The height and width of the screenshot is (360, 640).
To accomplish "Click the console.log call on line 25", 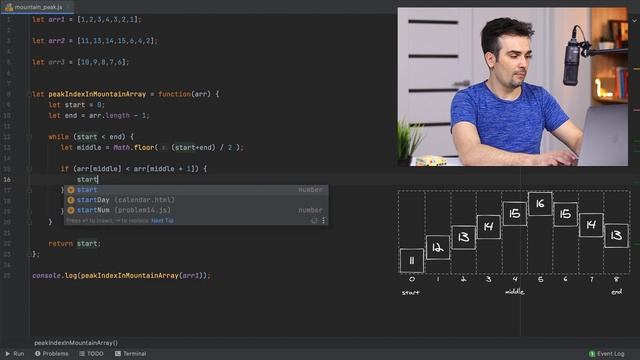I will tap(121, 276).
